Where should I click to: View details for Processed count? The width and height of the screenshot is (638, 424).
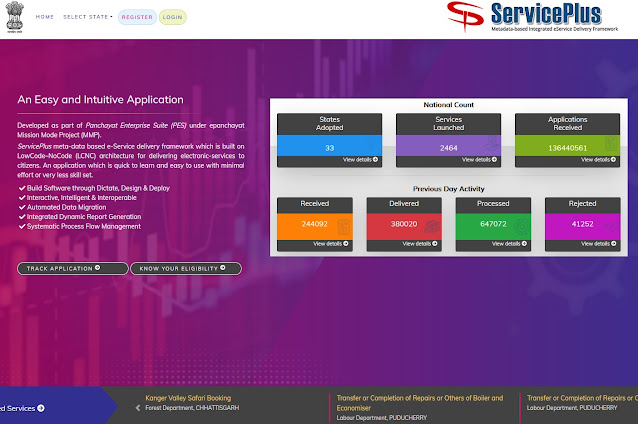[509, 244]
